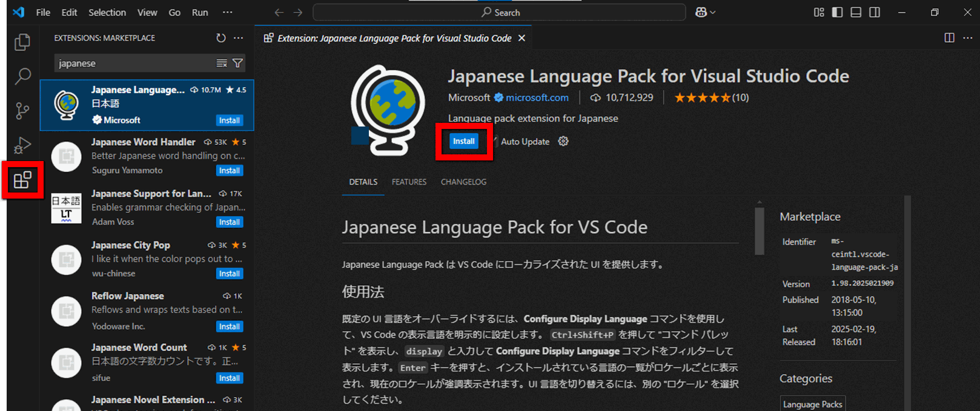Select Japanese Novel Extension list item

[147, 400]
